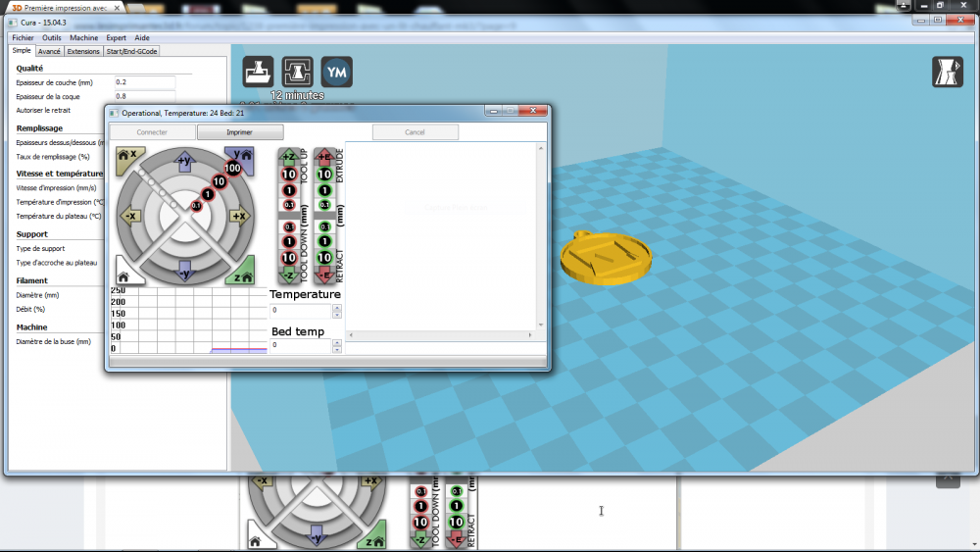This screenshot has width=980, height=552.
Task: Move the print head in +y direction
Action: click(184, 161)
